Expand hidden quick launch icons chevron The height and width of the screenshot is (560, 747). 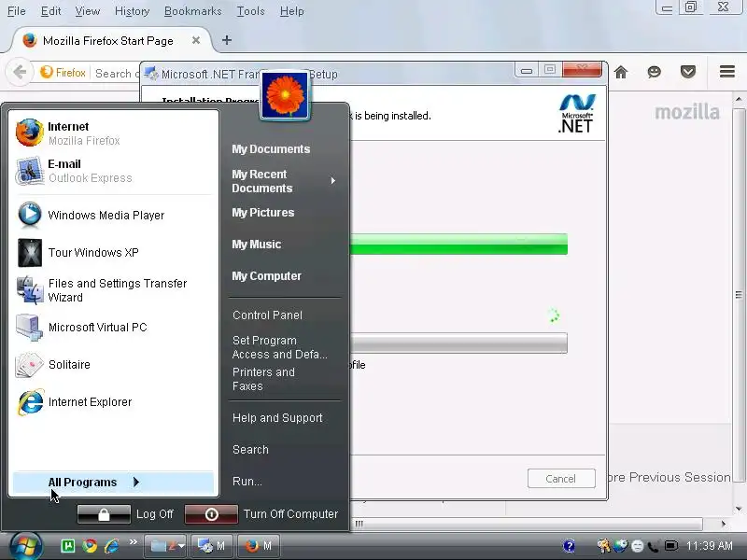pyautogui.click(x=133, y=542)
